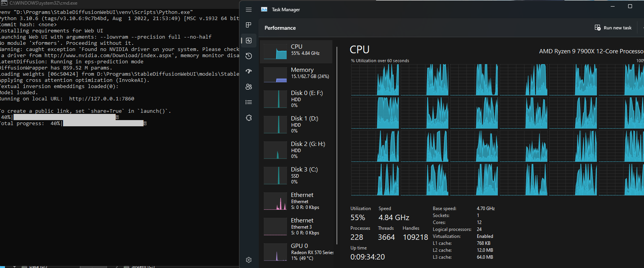This screenshot has height=268, width=644.
Task: Open the Services page icon
Action: [x=249, y=118]
